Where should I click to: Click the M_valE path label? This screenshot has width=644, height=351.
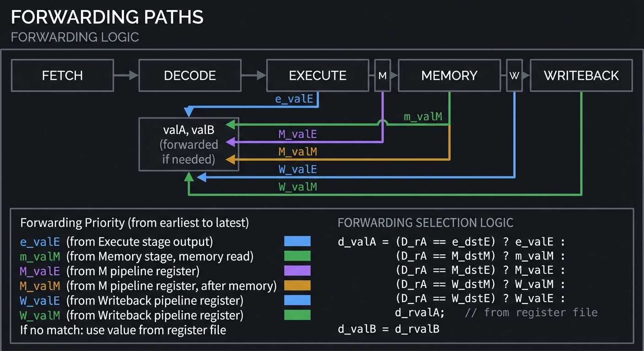coord(298,134)
